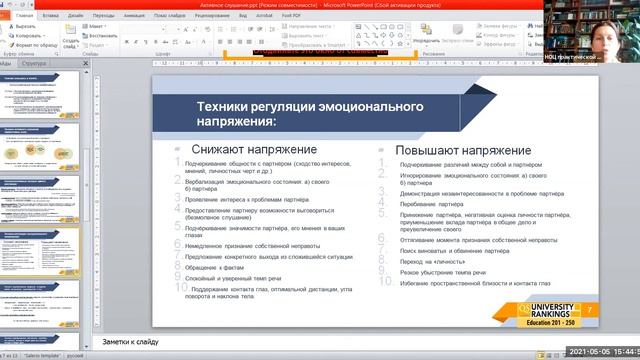Click the Undo icon in quick access toolbar
The height and width of the screenshot is (360, 640).
tap(10, 4)
